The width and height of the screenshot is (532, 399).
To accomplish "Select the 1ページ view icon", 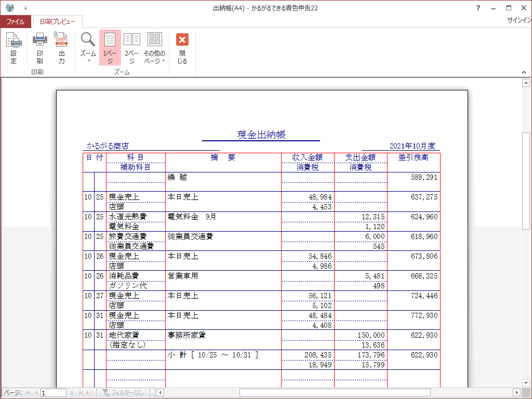I will [x=110, y=48].
